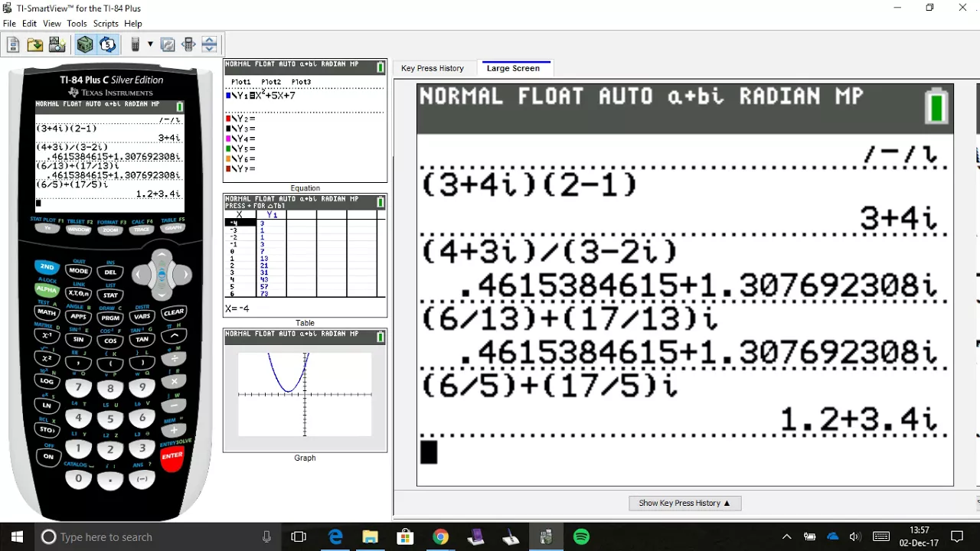Screen dimensions: 980x551
Task: Click the ON calculator key
Action: tap(48, 456)
